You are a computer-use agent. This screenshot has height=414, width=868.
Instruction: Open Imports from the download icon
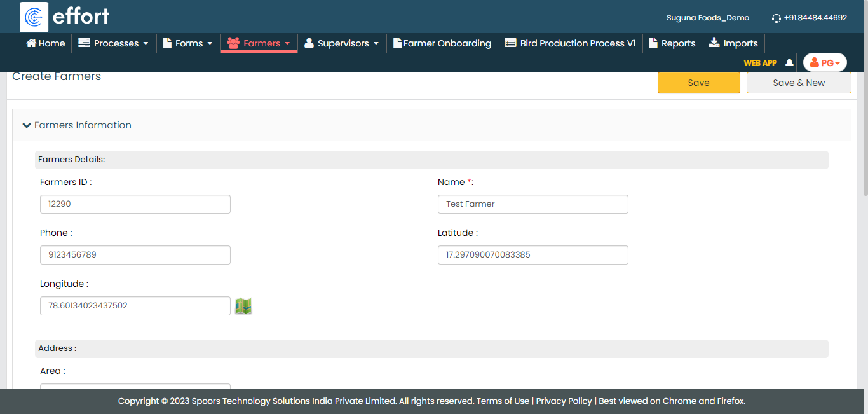click(x=714, y=43)
